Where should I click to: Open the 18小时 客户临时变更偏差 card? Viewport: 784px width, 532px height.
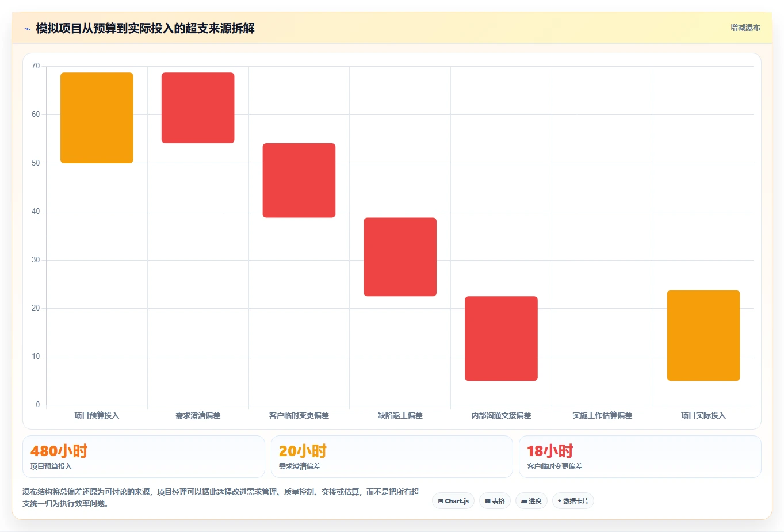pyautogui.click(x=640, y=457)
